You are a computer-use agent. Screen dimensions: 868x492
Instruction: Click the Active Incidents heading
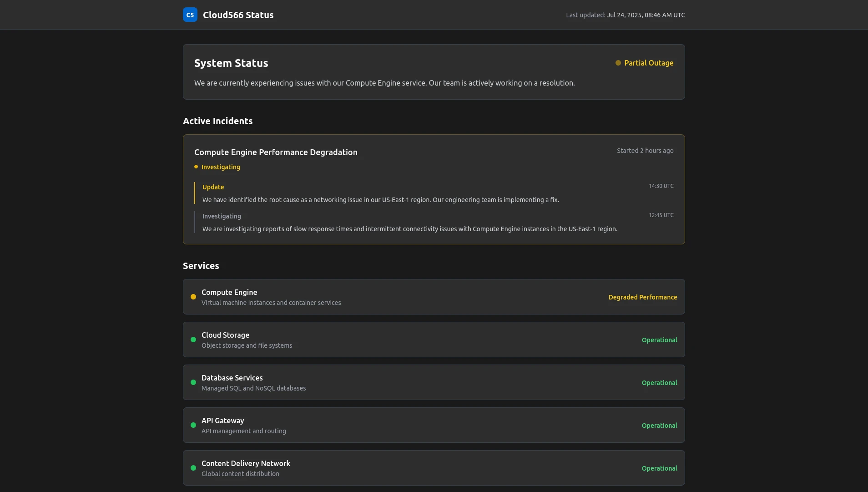(217, 121)
